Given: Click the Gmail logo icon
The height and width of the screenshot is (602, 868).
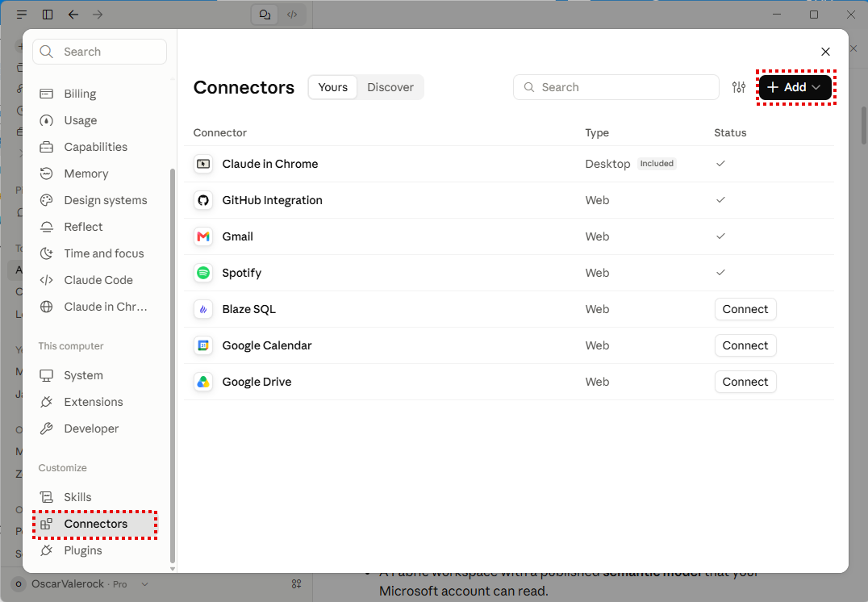Looking at the screenshot, I should pos(203,236).
